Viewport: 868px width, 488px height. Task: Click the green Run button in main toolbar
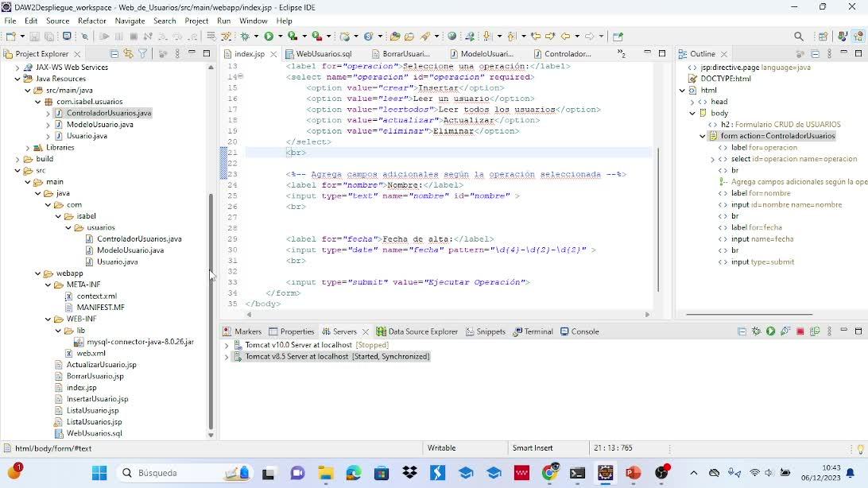pyautogui.click(x=269, y=36)
